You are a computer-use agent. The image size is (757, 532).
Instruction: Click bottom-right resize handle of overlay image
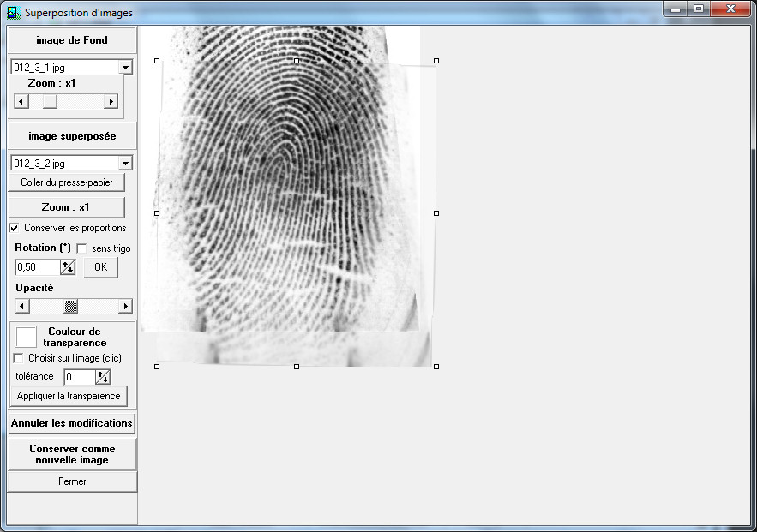[x=436, y=367]
